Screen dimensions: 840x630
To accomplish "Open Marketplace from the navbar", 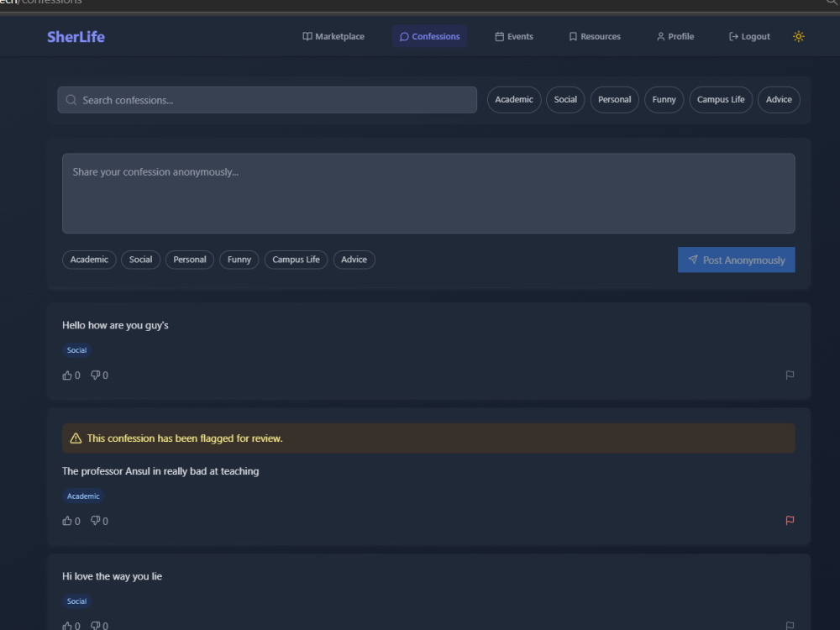I will click(333, 36).
